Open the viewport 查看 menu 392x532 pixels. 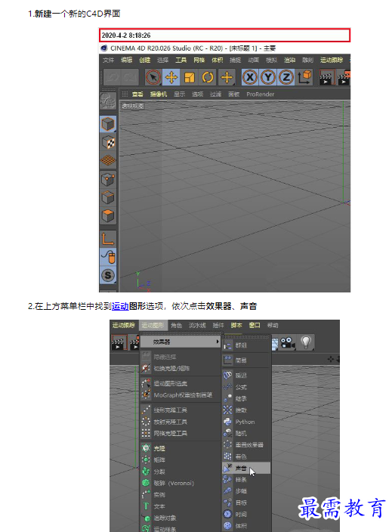coord(137,94)
